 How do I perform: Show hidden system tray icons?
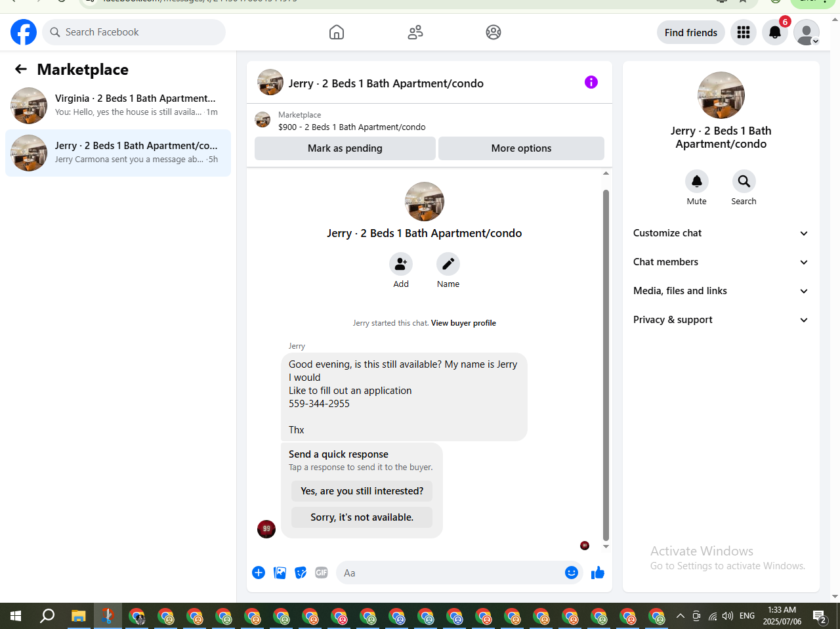681,616
